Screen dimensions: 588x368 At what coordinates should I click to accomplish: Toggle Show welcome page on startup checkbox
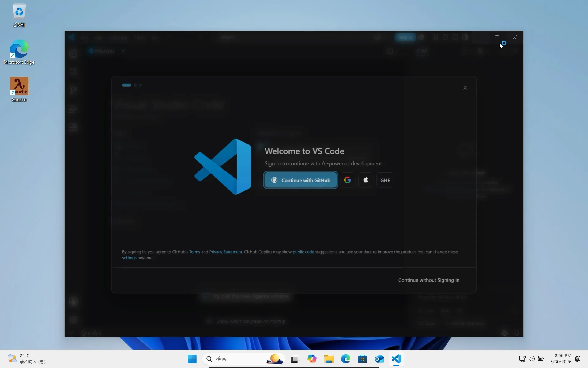(209, 321)
